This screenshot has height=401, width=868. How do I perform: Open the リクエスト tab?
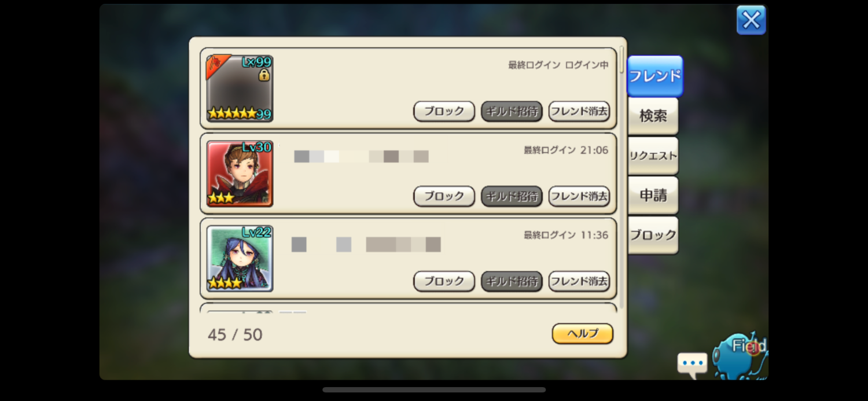pyautogui.click(x=653, y=156)
